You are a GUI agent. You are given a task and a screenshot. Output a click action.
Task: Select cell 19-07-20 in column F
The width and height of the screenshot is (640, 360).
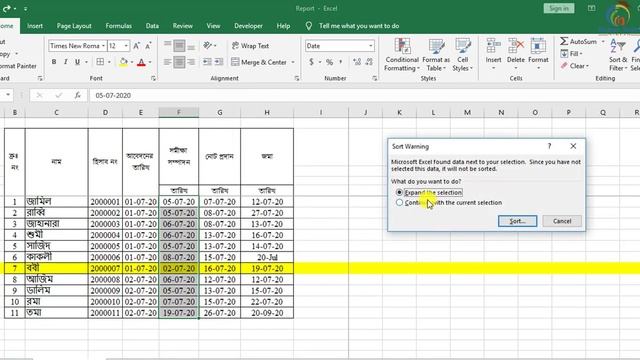[179, 313]
